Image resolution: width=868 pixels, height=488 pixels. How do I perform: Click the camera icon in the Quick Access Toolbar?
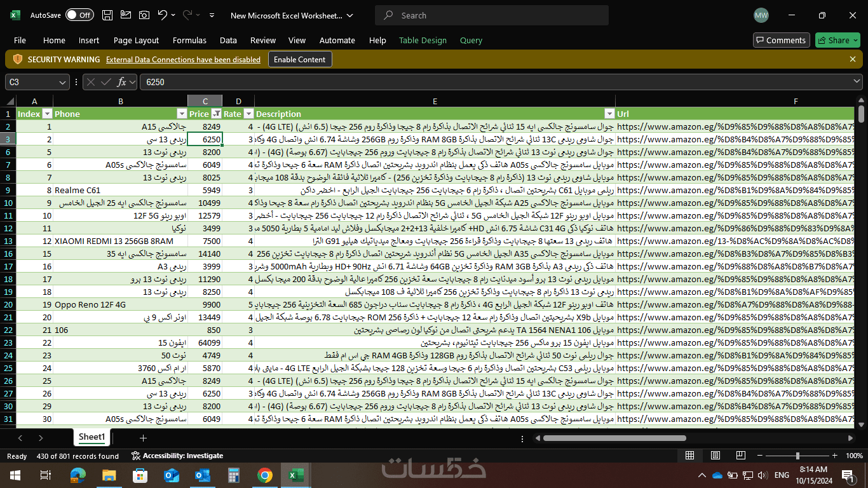[x=144, y=15]
